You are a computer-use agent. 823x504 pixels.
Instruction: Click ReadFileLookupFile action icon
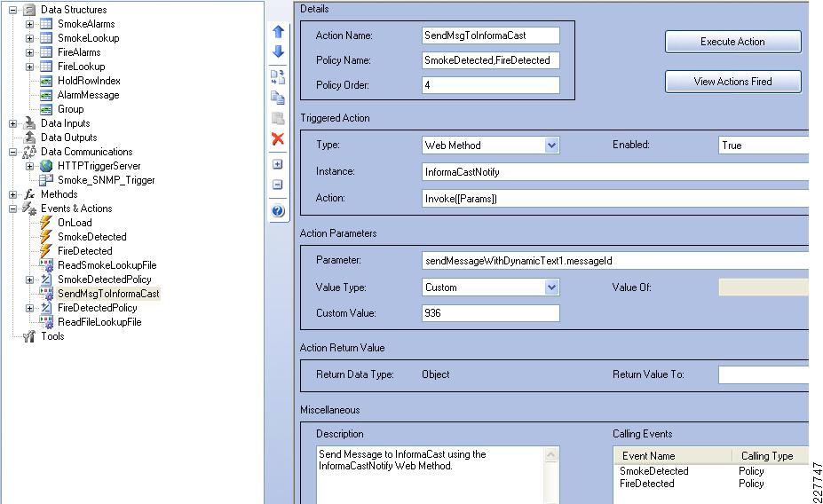(x=46, y=322)
